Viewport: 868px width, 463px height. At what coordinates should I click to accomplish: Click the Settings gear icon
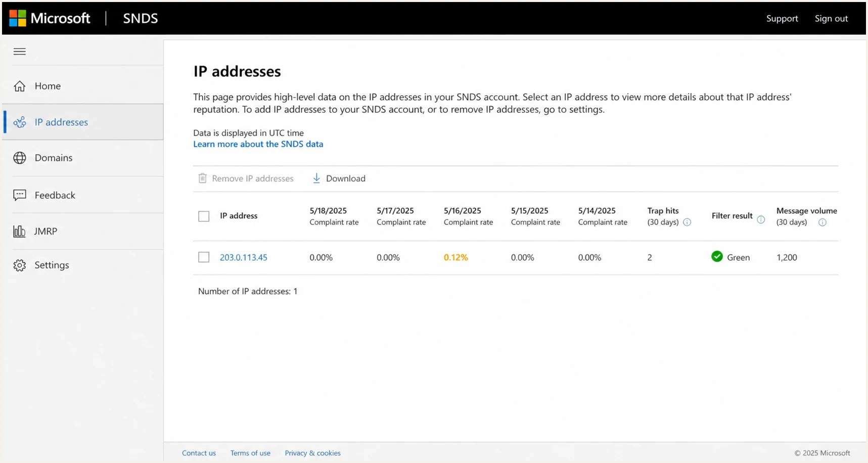(20, 265)
